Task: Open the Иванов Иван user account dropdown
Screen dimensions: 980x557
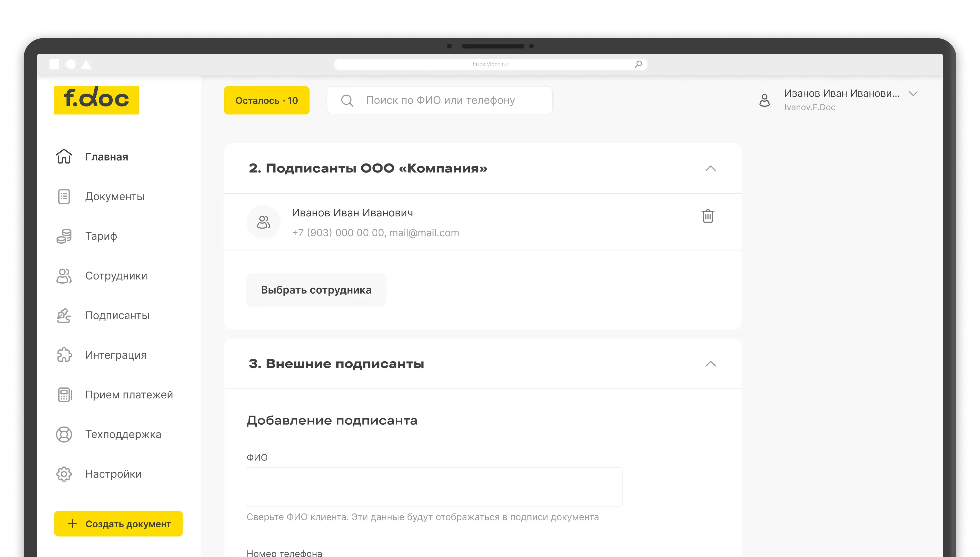Action: pos(913,94)
